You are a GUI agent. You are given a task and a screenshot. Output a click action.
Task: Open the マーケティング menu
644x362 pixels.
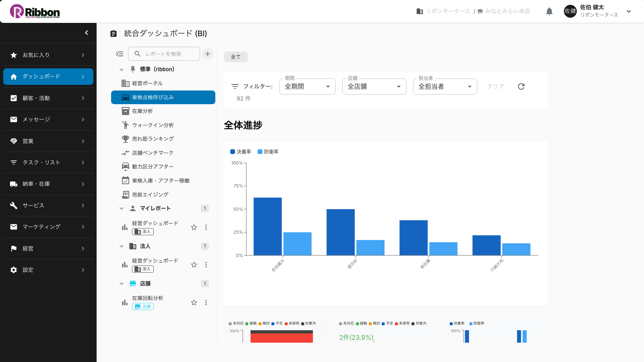48,227
